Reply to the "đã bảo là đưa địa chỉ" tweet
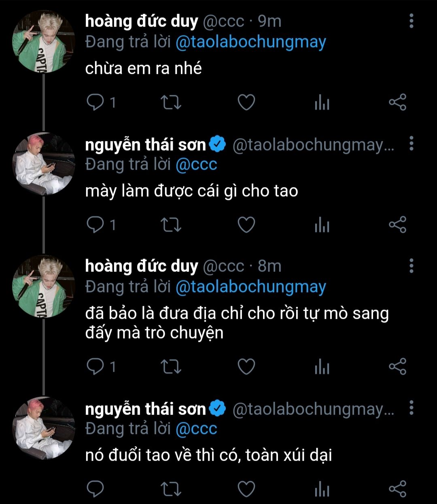This screenshot has width=437, height=504. (x=95, y=367)
